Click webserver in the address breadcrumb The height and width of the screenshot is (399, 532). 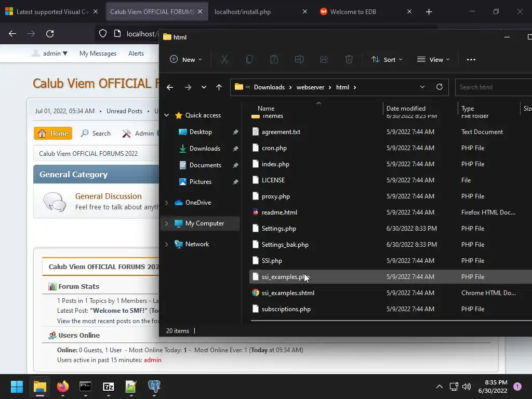[x=310, y=87]
